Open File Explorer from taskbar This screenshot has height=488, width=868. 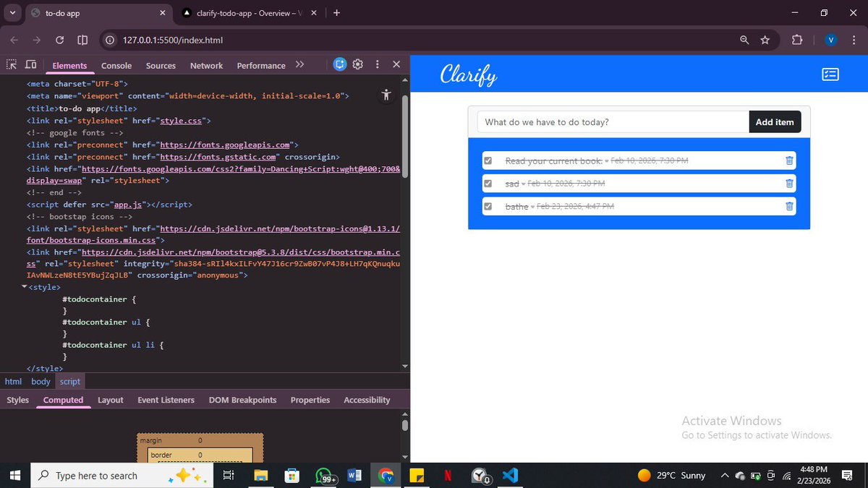pos(261,476)
